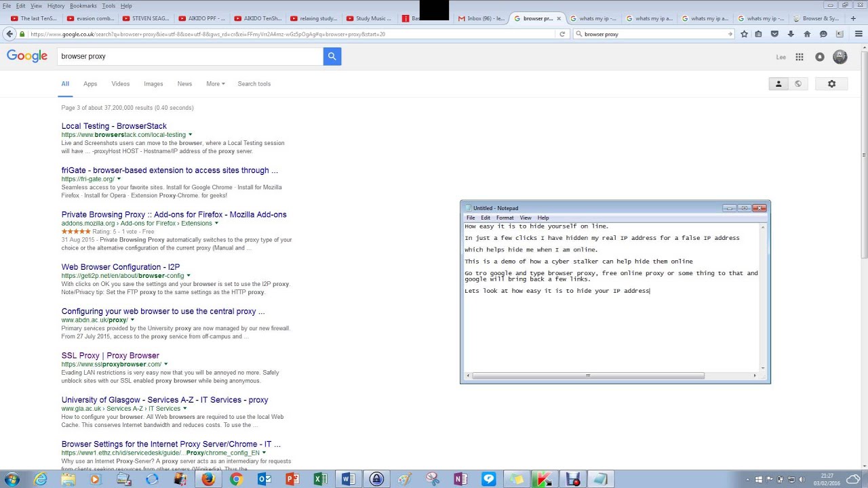
Task: Open Notepad File menu
Action: (x=471, y=218)
